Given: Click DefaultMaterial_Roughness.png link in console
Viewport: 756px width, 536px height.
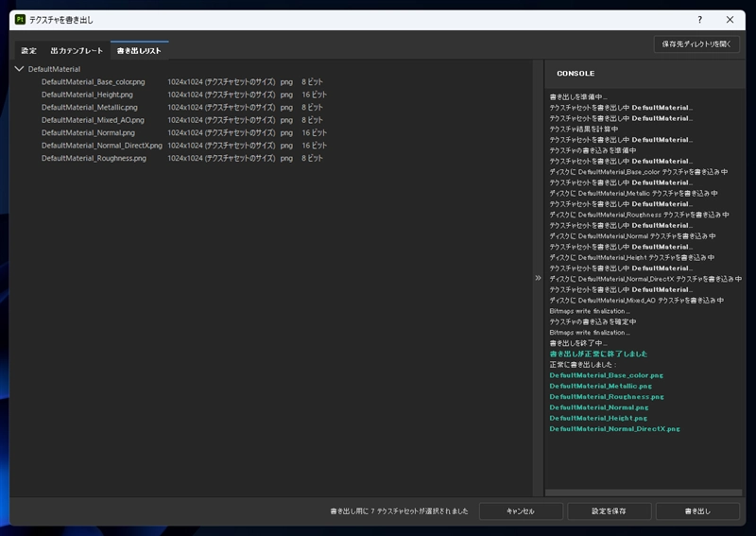Looking at the screenshot, I should pyautogui.click(x=607, y=397).
